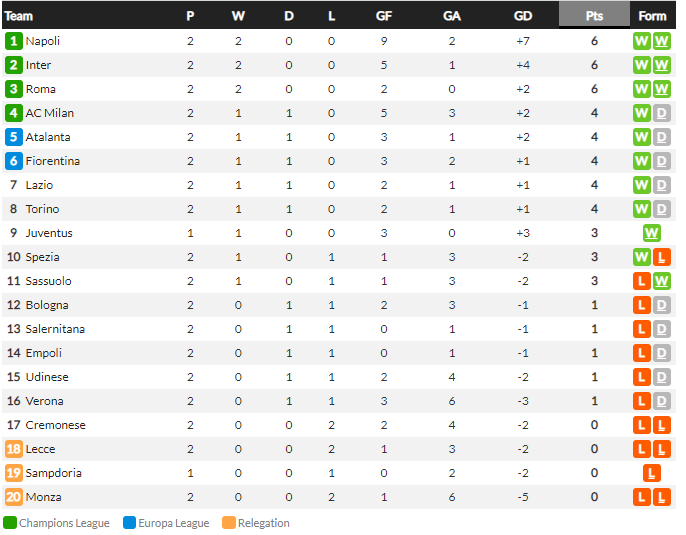Open the Inter team link
This screenshot has height=535, width=686.
(38, 65)
